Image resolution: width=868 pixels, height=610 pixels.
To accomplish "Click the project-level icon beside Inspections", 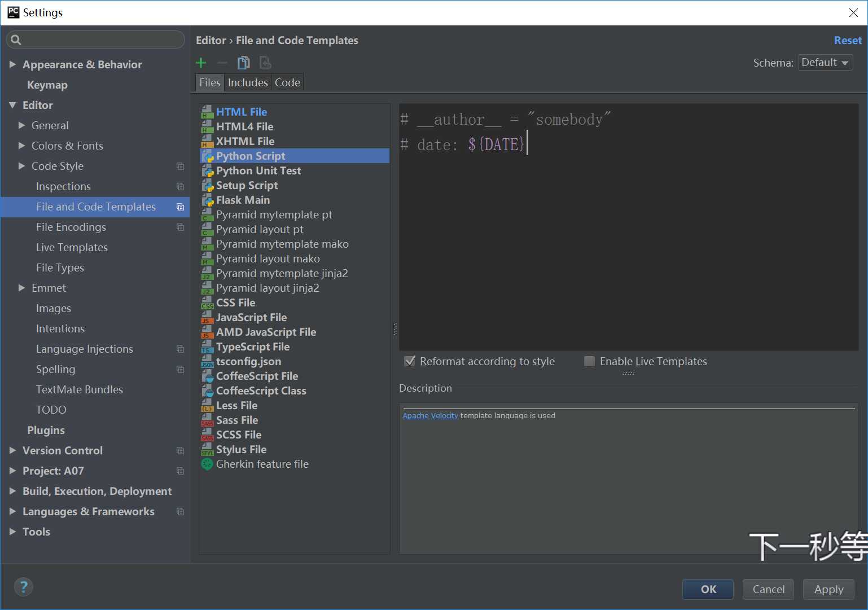I will [x=180, y=187].
